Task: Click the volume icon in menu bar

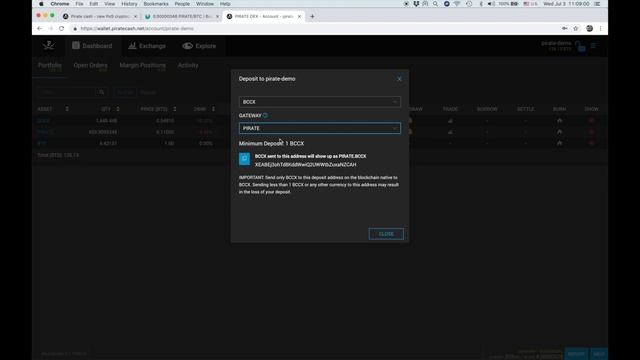Action: (x=491, y=4)
